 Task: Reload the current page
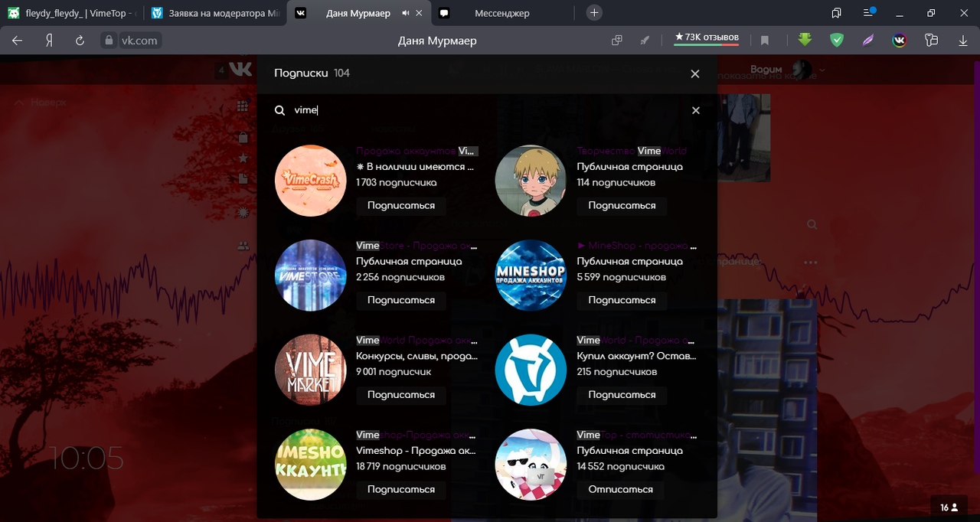(79, 41)
